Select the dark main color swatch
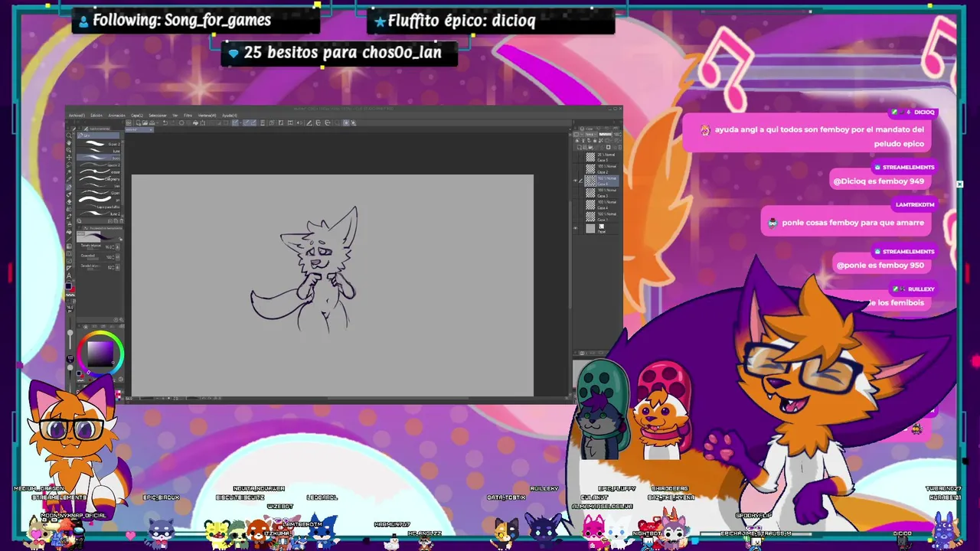The image size is (980, 551). (x=68, y=286)
